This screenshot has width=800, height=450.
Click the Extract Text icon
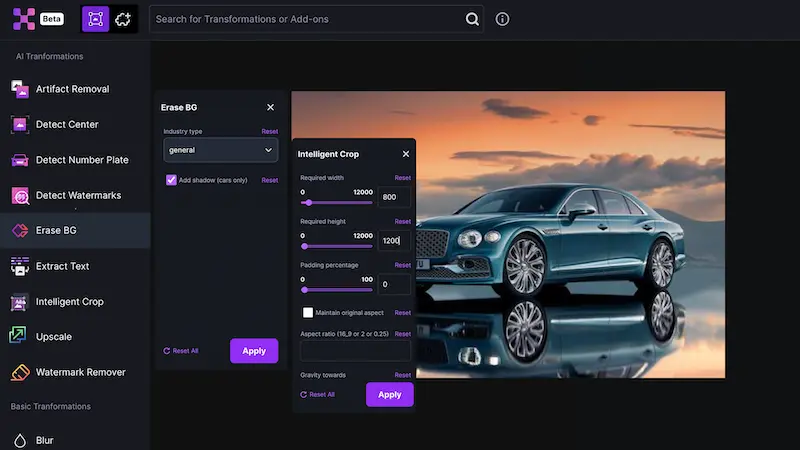coord(20,266)
